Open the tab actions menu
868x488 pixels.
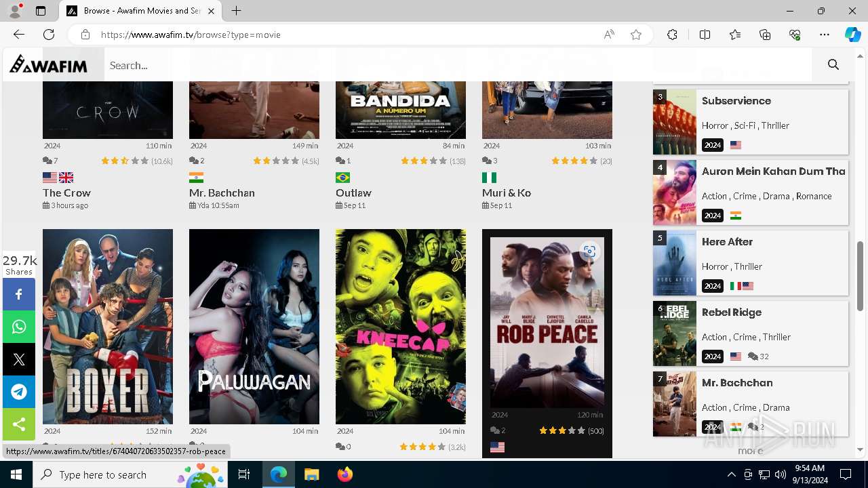[x=41, y=11]
